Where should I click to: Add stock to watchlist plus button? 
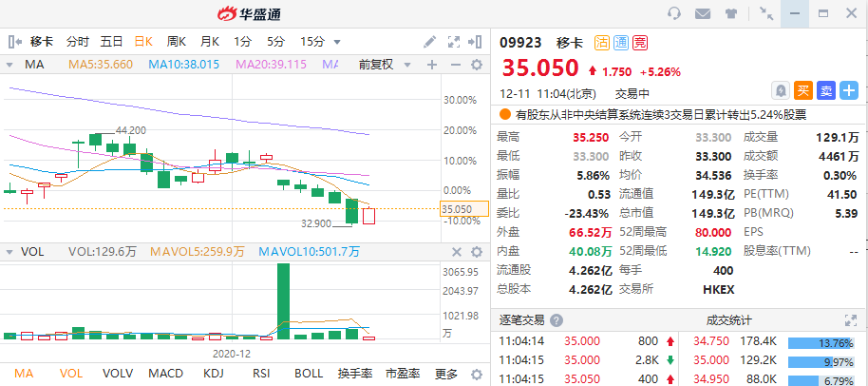coord(849,91)
